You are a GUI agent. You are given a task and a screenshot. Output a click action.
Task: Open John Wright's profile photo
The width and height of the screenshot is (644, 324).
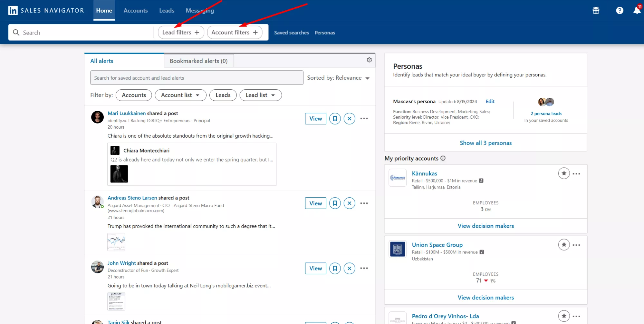tap(97, 267)
